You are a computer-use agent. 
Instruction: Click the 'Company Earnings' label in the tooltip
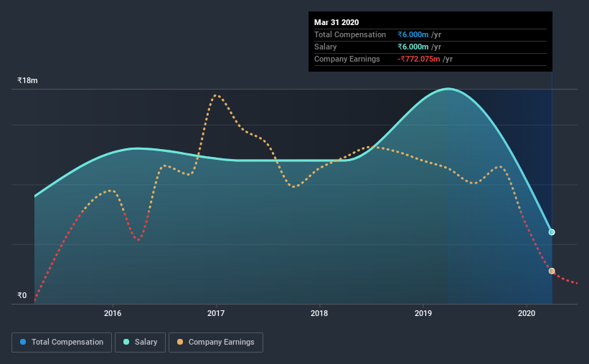coord(347,59)
